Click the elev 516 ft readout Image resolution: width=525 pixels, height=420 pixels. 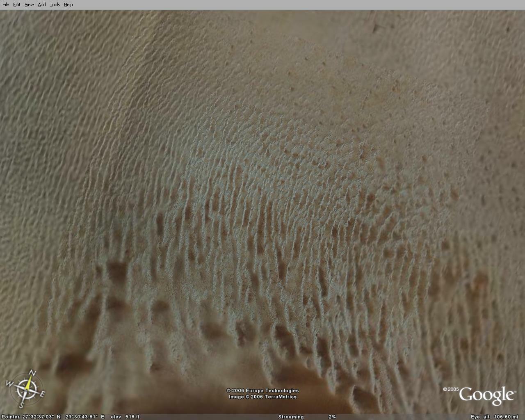(125, 417)
